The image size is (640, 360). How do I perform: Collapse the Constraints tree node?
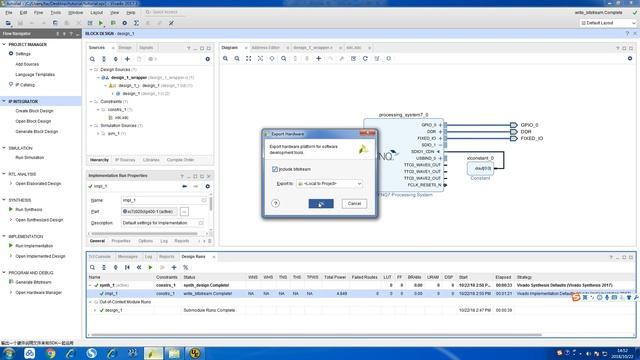coord(91,102)
